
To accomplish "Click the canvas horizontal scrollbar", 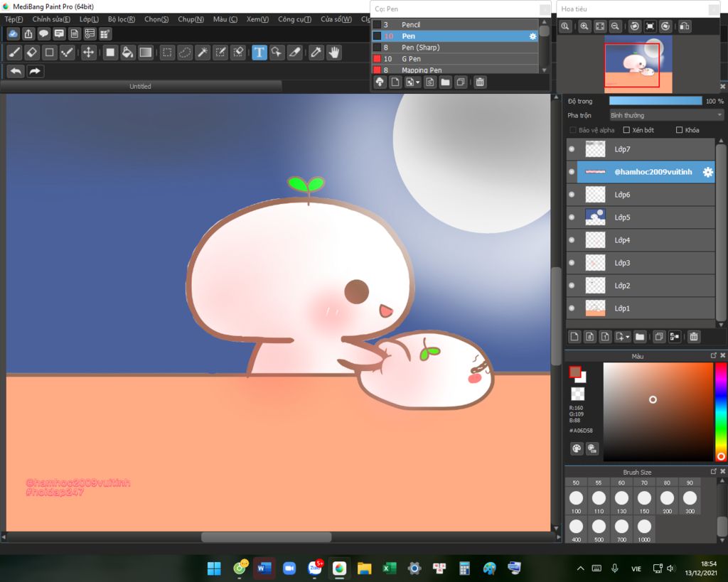I will click(x=267, y=537).
